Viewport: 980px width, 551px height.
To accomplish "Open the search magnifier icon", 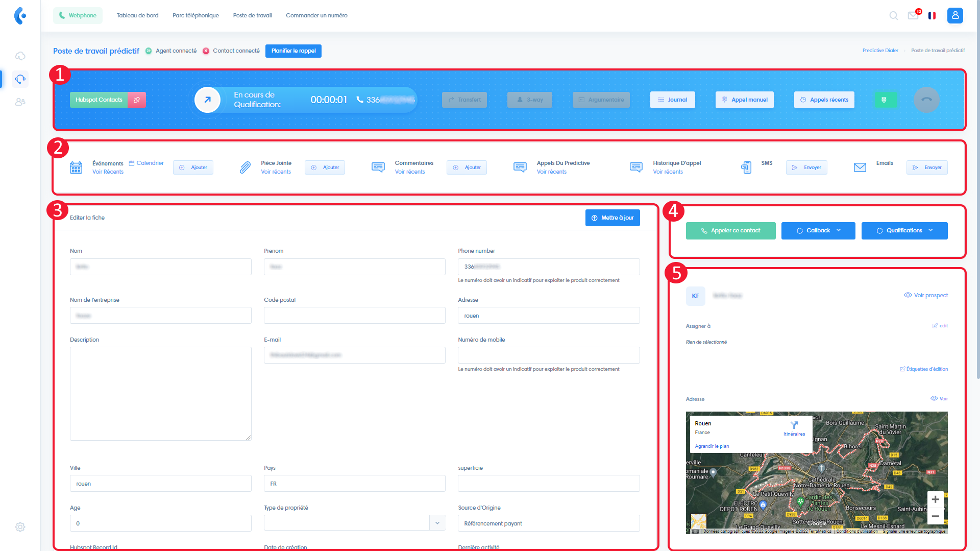I will pyautogui.click(x=893, y=15).
